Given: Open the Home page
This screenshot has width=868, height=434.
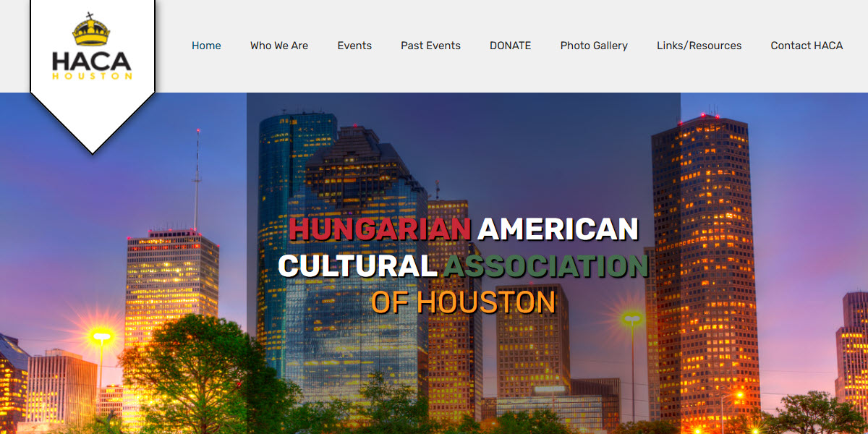Looking at the screenshot, I should coord(207,45).
